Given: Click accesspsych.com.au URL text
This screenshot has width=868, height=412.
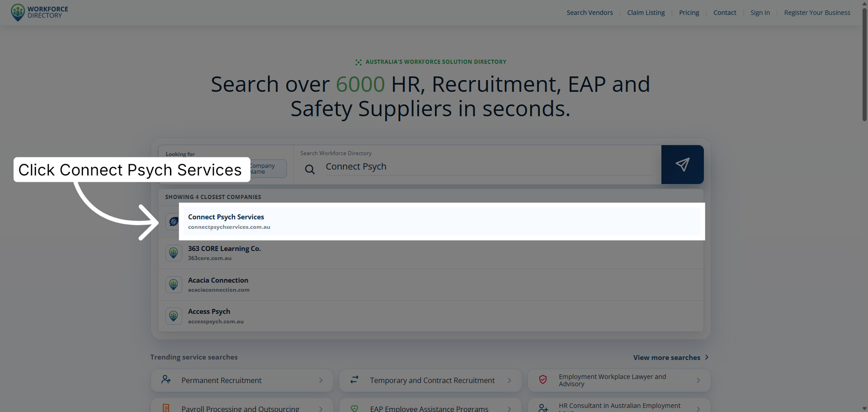Looking at the screenshot, I should [216, 322].
